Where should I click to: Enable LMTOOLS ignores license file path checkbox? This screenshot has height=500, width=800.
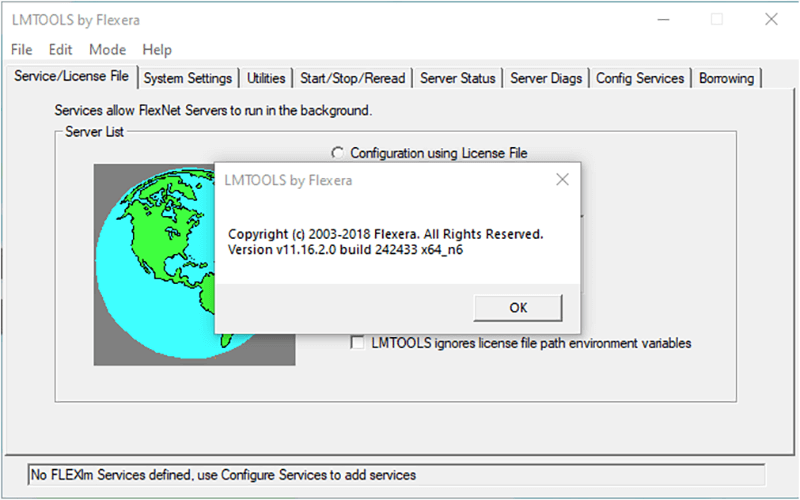coord(357,343)
